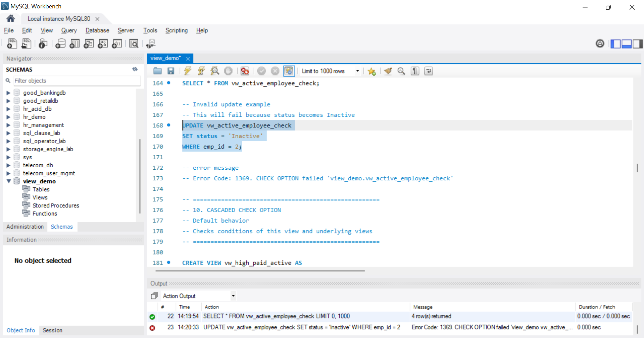Open a SQL script file in new tab

[x=26, y=44]
